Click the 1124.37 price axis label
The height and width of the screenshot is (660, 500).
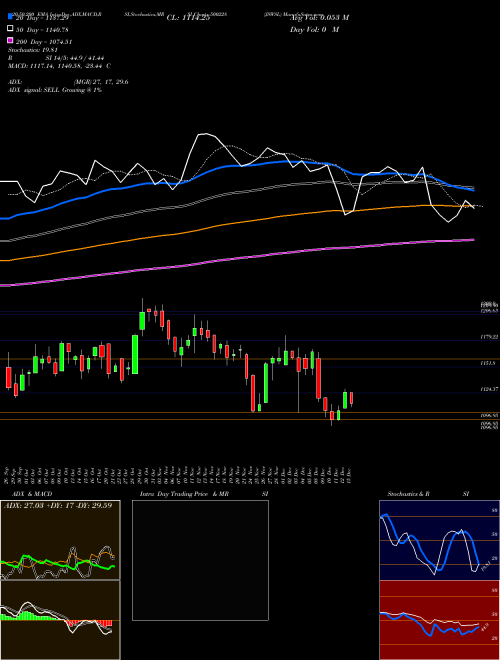489,389
